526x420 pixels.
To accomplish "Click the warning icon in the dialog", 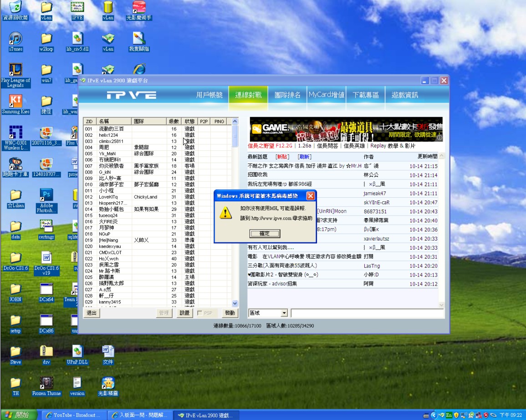I will coord(226,213).
